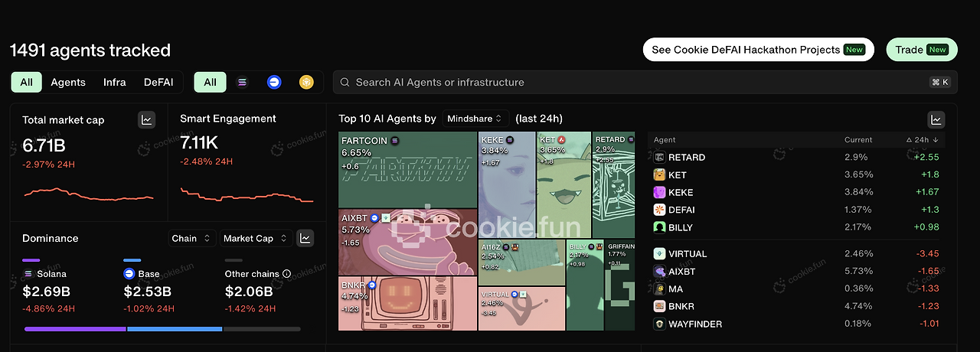Click See Cookie DeFAI Hackathon Projects button

(758, 50)
